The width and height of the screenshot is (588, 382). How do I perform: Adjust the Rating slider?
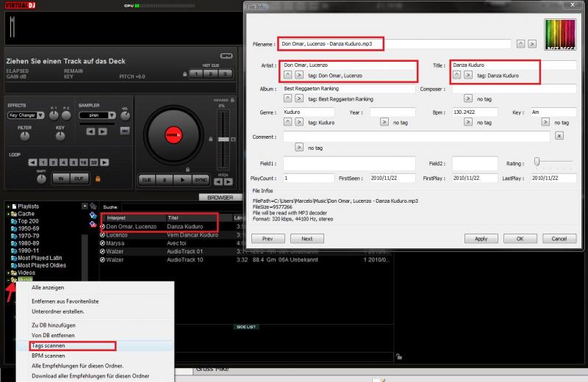(538, 161)
